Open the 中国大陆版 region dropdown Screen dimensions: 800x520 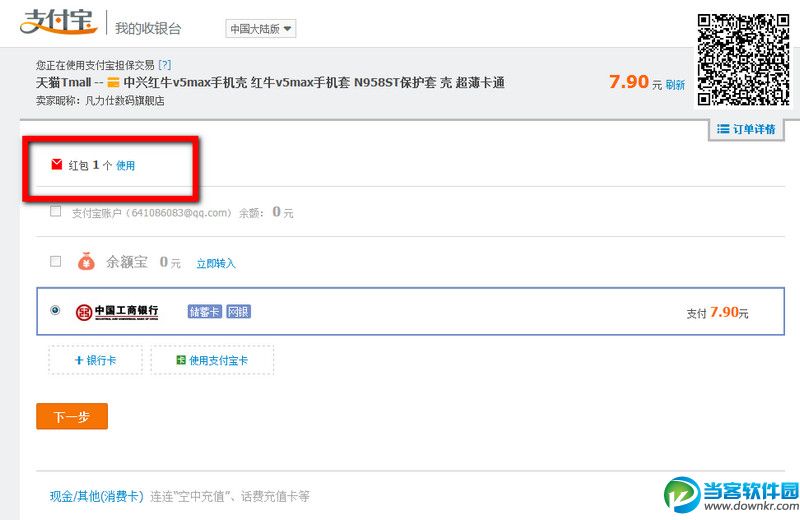[x=261, y=29]
